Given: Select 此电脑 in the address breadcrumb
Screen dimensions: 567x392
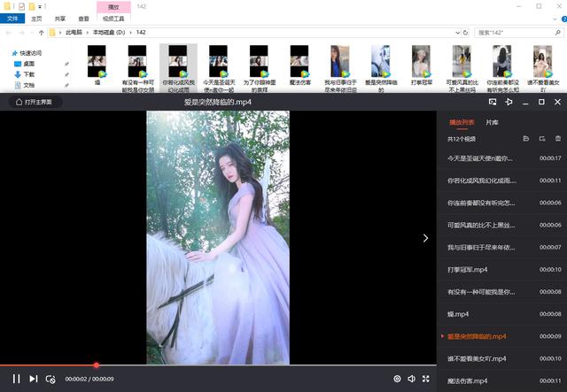Looking at the screenshot, I should (x=74, y=33).
